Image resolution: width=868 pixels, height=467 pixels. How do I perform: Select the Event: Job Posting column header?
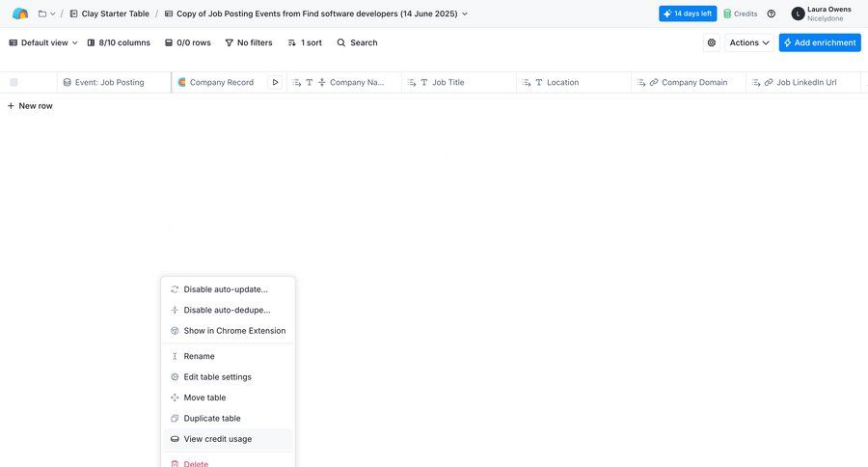pos(114,82)
